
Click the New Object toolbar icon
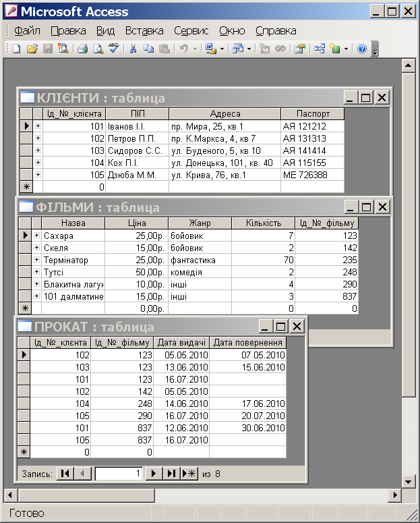334,49
